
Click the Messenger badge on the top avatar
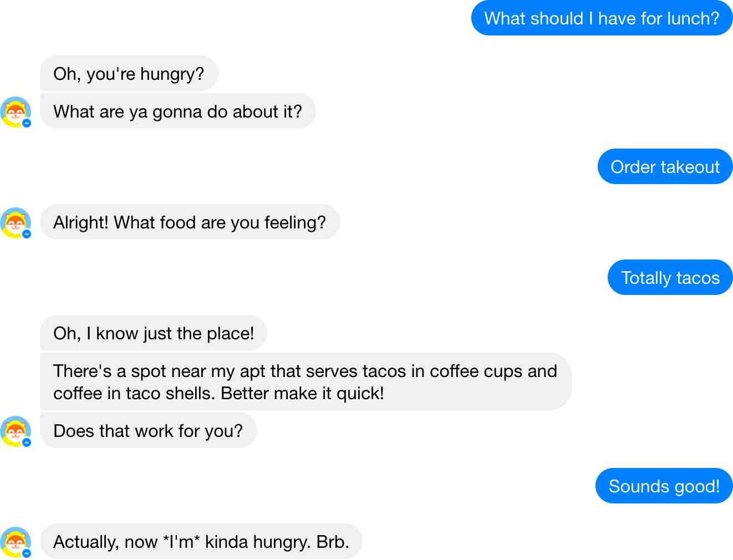pos(26,123)
